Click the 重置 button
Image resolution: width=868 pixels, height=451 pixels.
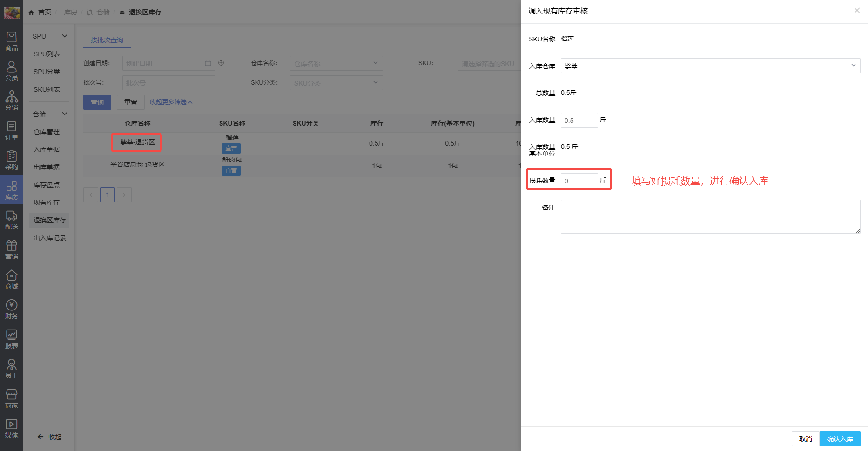pos(131,102)
